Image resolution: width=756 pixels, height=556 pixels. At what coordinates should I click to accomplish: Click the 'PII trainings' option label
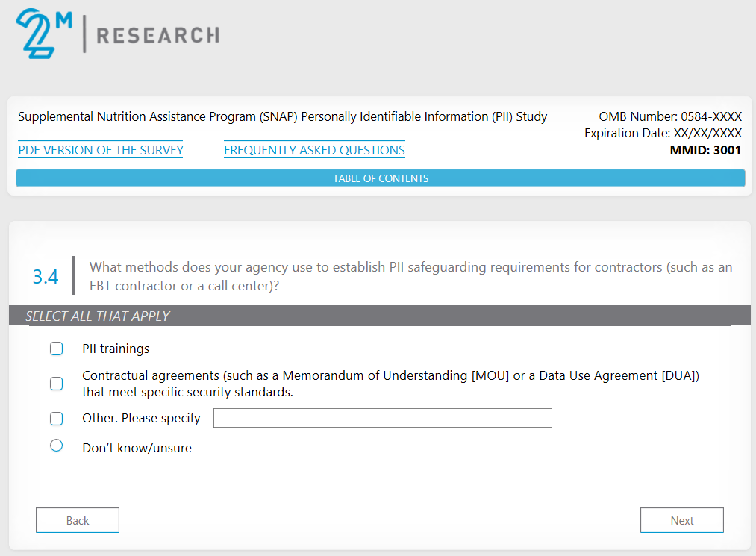coord(116,349)
